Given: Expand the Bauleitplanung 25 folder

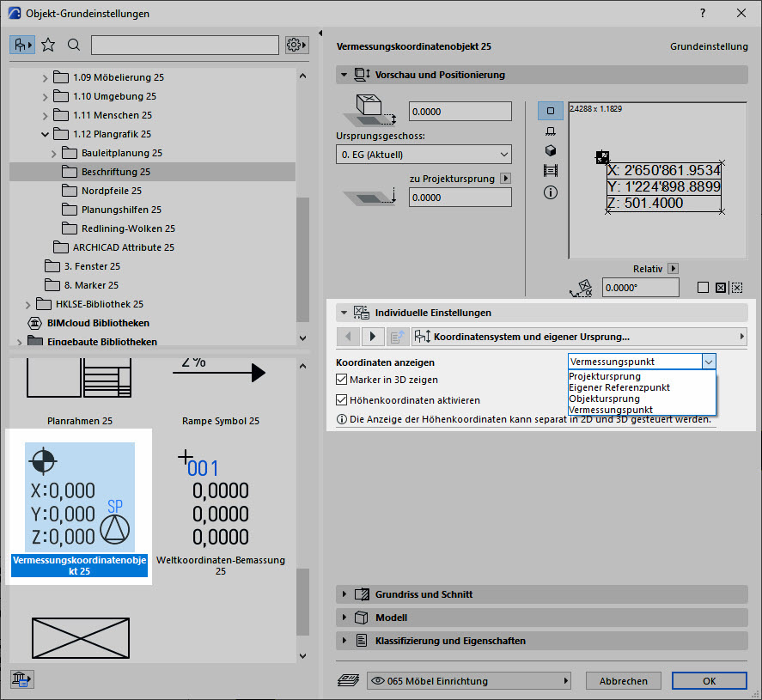Looking at the screenshot, I should (x=53, y=154).
